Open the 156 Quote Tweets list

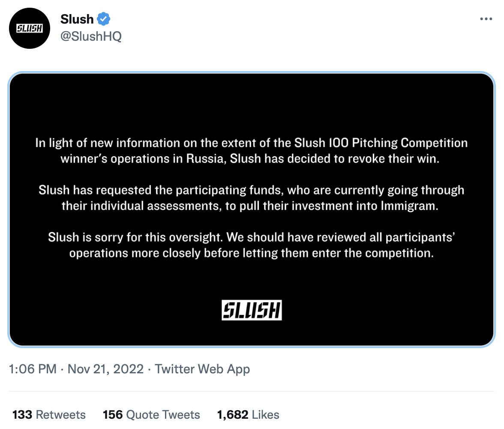pos(151,414)
